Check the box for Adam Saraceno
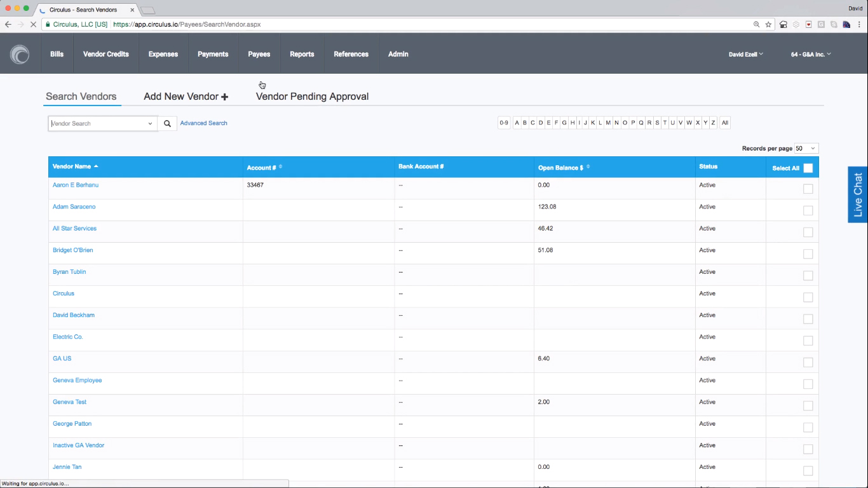The width and height of the screenshot is (868, 488). pyautogui.click(x=808, y=210)
